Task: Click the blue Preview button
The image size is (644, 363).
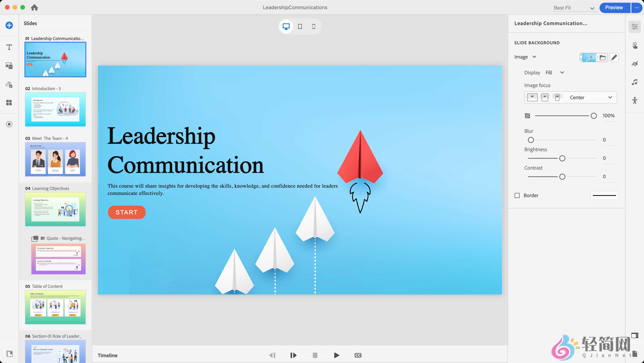Action: (614, 7)
